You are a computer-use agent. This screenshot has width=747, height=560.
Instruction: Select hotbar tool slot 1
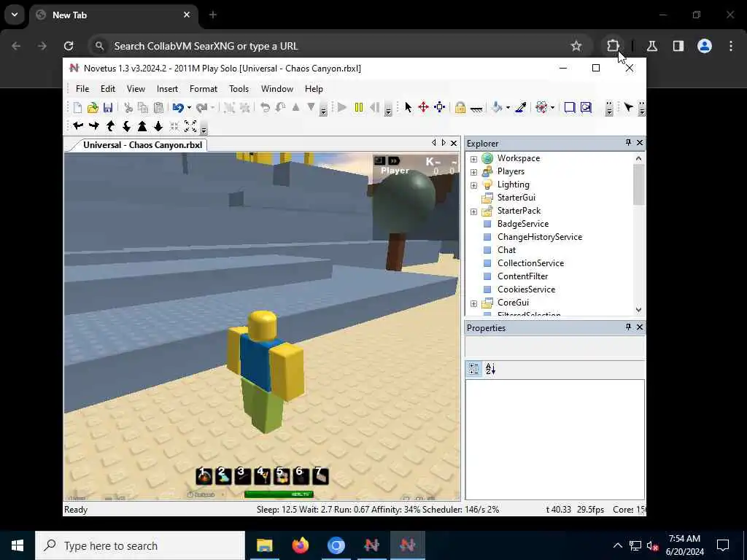point(204,475)
